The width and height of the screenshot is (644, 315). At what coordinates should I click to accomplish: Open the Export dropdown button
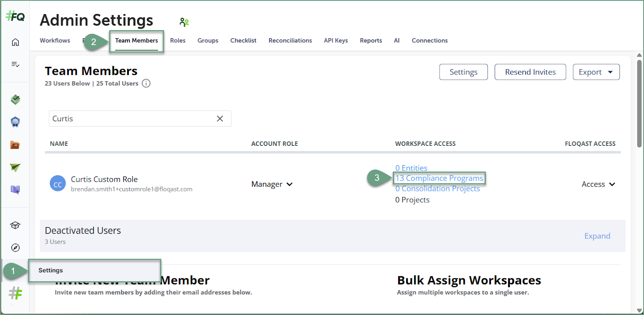tap(596, 72)
